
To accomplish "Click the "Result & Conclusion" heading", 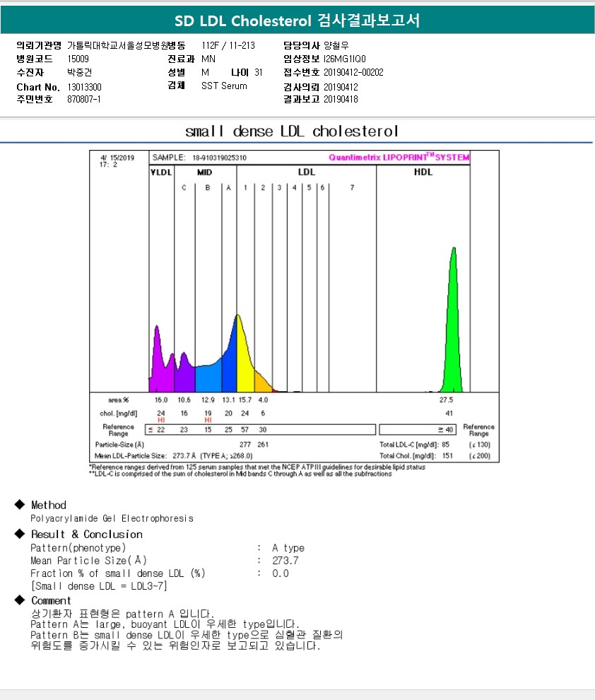I will [87, 535].
